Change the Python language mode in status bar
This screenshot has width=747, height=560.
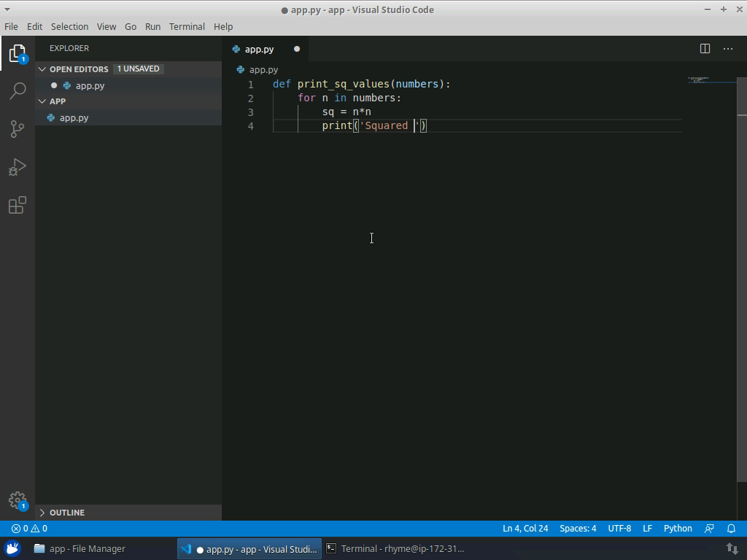click(677, 528)
